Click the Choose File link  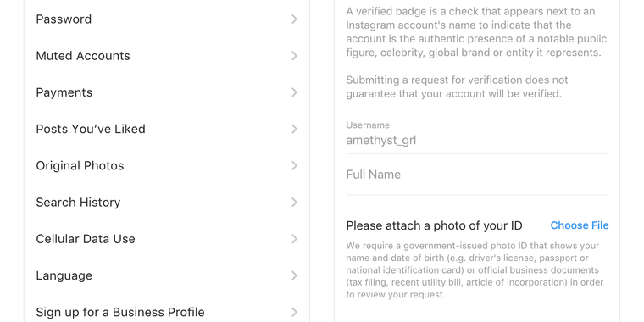click(579, 225)
